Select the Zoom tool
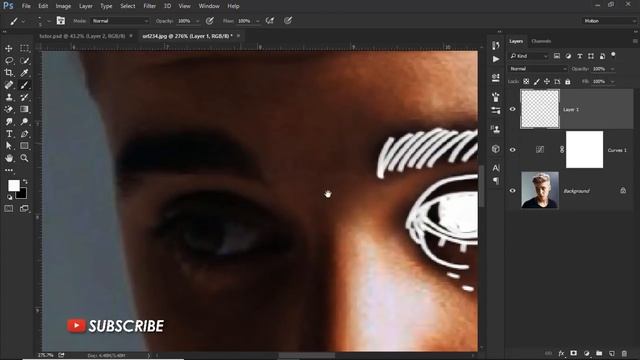The width and height of the screenshot is (640, 360). (x=24, y=158)
